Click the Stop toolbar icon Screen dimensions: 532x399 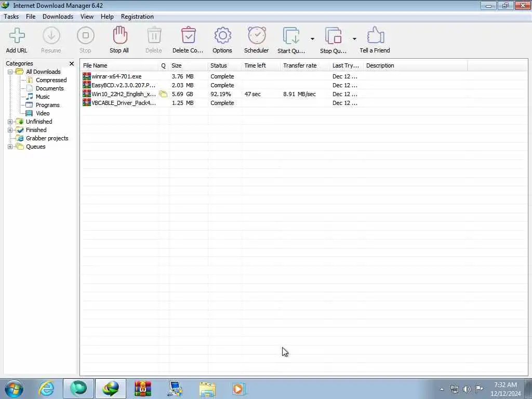coord(86,36)
